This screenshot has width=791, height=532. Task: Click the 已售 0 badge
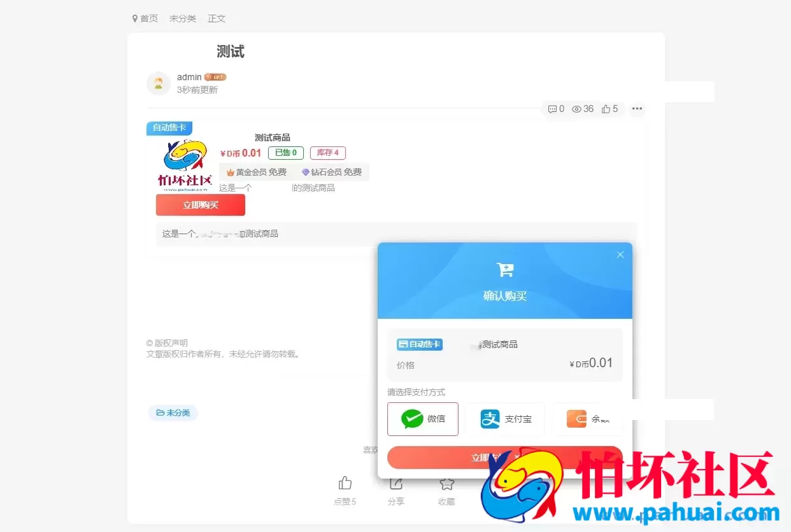coord(286,153)
